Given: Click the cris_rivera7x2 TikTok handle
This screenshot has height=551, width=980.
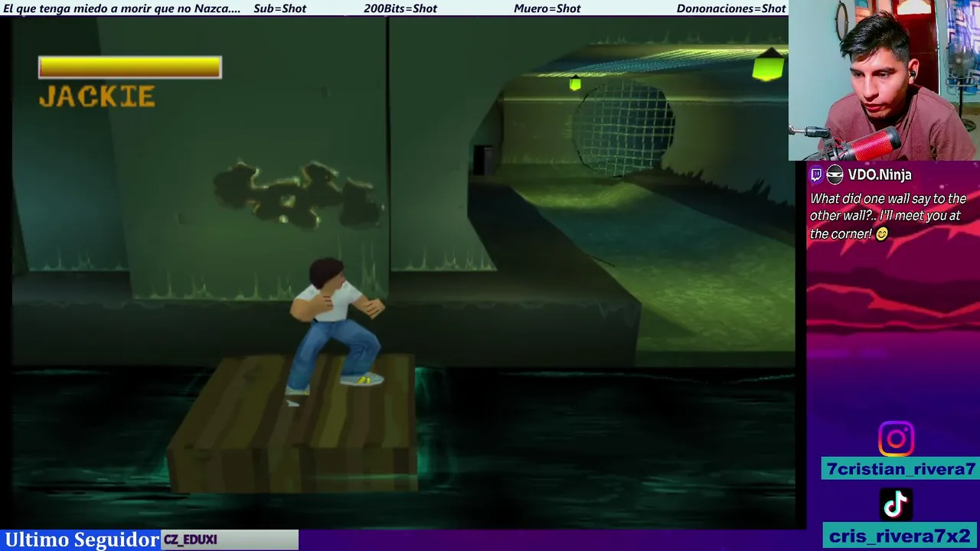Looking at the screenshot, I should [x=900, y=536].
